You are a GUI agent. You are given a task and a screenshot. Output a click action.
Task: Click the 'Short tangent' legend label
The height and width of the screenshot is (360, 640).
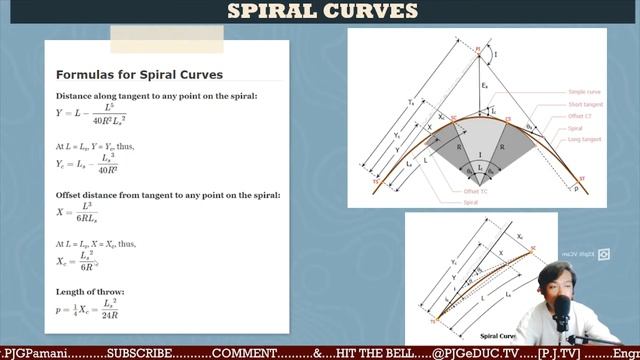tap(585, 104)
